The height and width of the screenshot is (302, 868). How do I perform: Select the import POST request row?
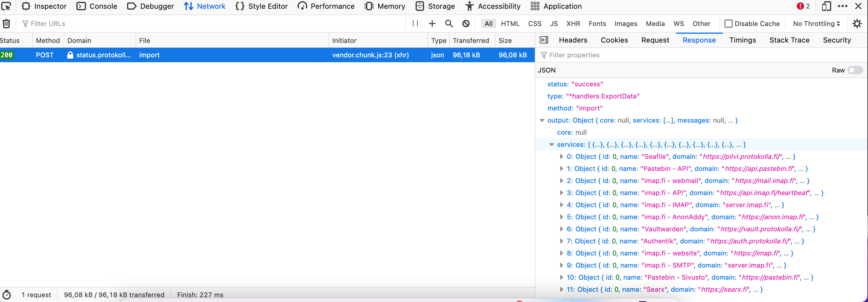coord(149,55)
